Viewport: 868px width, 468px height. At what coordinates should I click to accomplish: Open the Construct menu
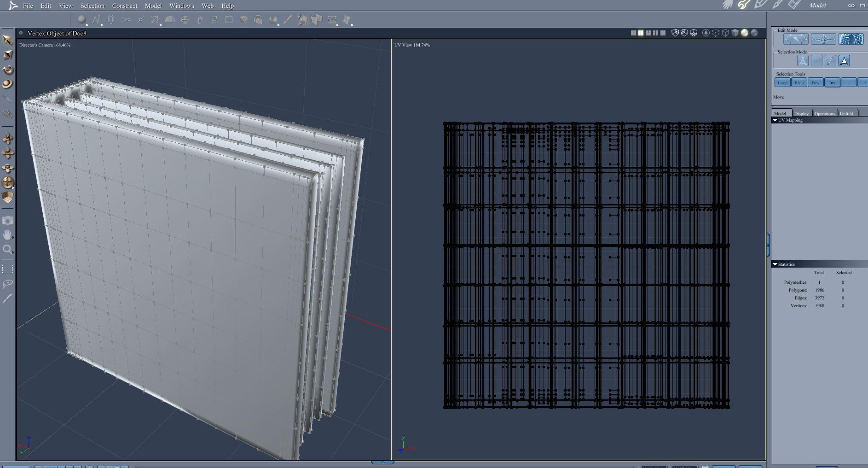(x=125, y=6)
